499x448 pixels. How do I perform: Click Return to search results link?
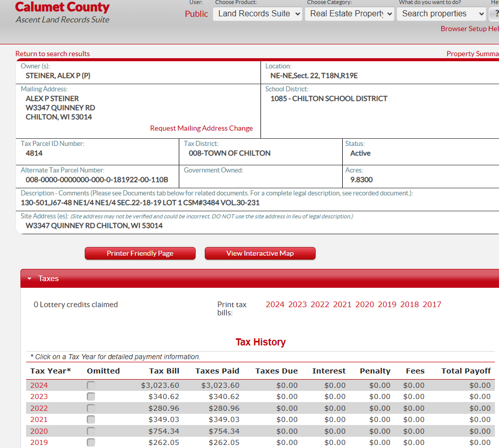tap(53, 54)
